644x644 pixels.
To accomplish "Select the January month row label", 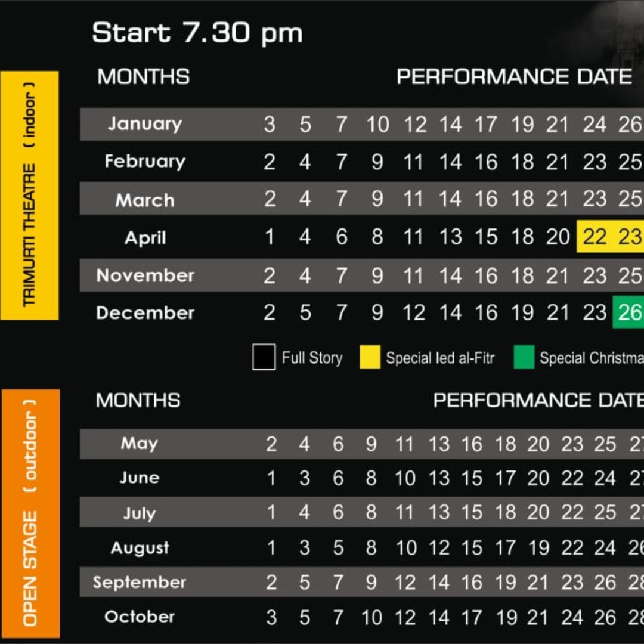I will (x=145, y=123).
